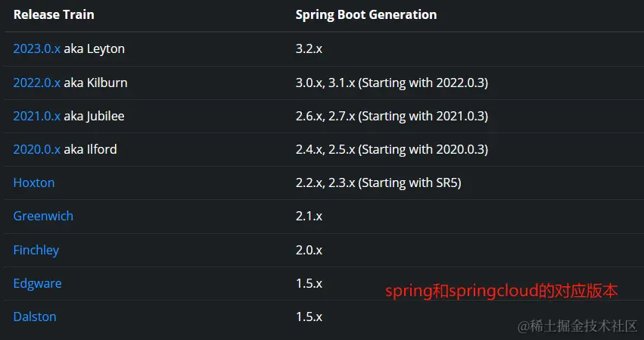This screenshot has width=644, height=340.
Task: Click the 2.0.x version cell
Action: point(309,250)
